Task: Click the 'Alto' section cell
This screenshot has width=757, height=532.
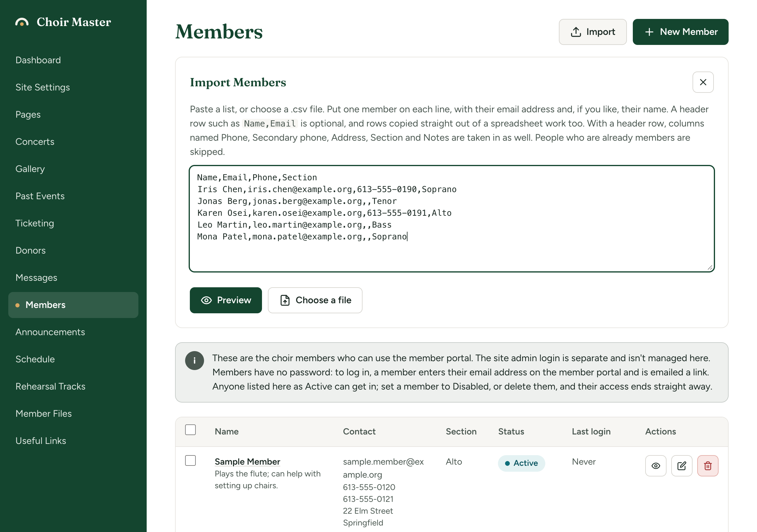Action: pyautogui.click(x=454, y=461)
